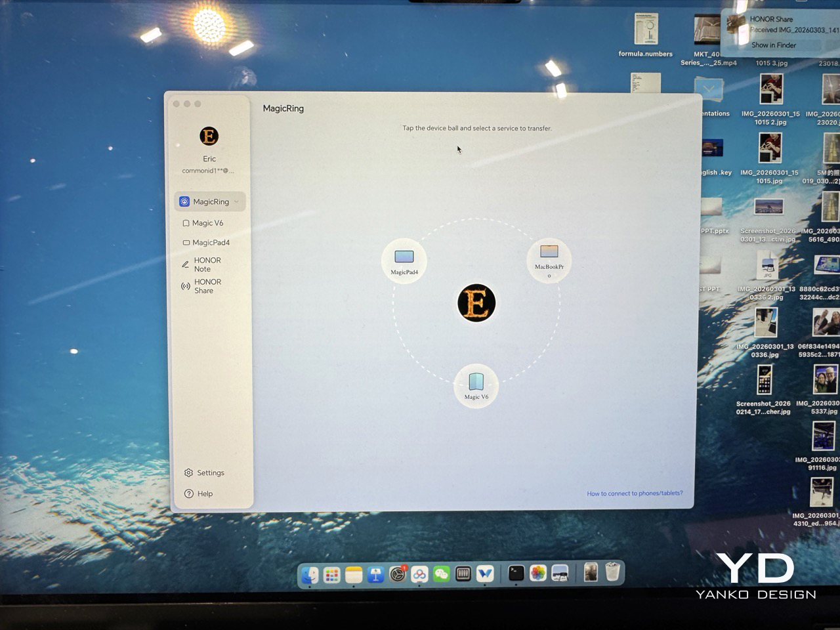Viewport: 840px width, 630px height.
Task: Tap the MacBookPro device ball
Action: [x=549, y=259]
